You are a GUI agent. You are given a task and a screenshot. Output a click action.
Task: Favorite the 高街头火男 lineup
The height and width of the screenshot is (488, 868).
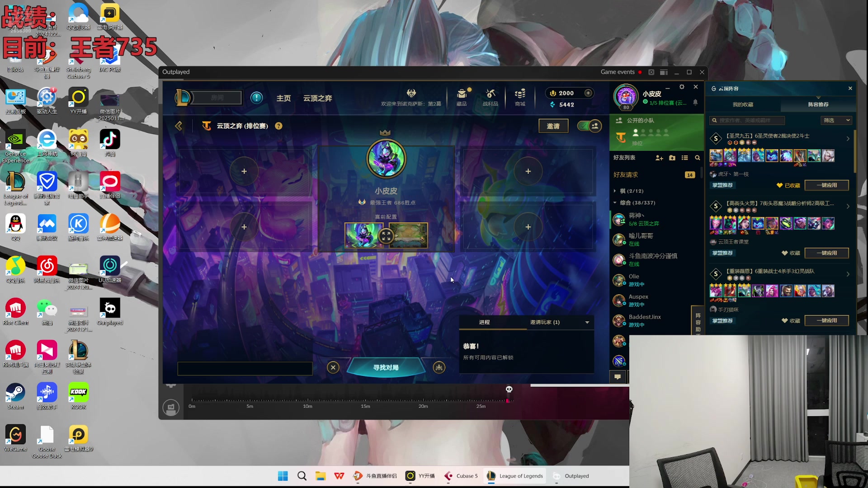pyautogui.click(x=784, y=253)
